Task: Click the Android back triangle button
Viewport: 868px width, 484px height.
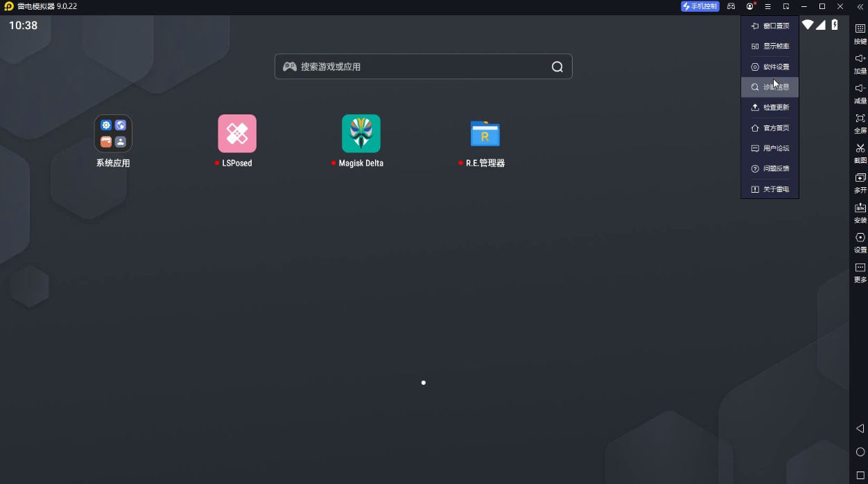Action: pyautogui.click(x=860, y=429)
